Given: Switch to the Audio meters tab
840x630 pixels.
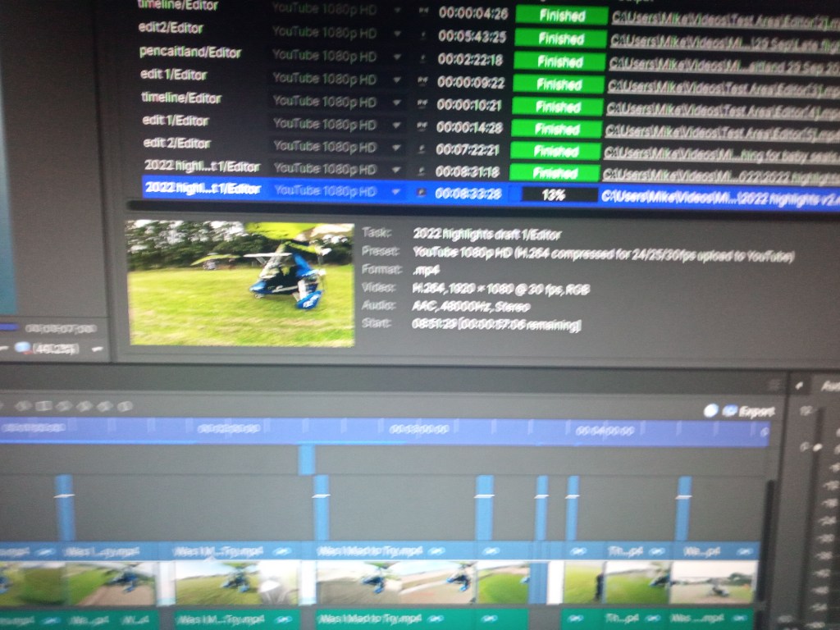Looking at the screenshot, I should pos(827,386).
